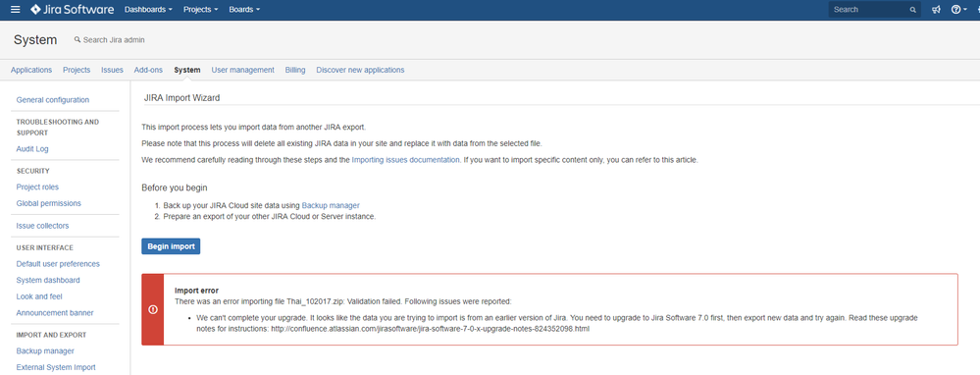This screenshot has width=980, height=375.
Task: Open Audit Log in sidebar
Action: click(32, 149)
